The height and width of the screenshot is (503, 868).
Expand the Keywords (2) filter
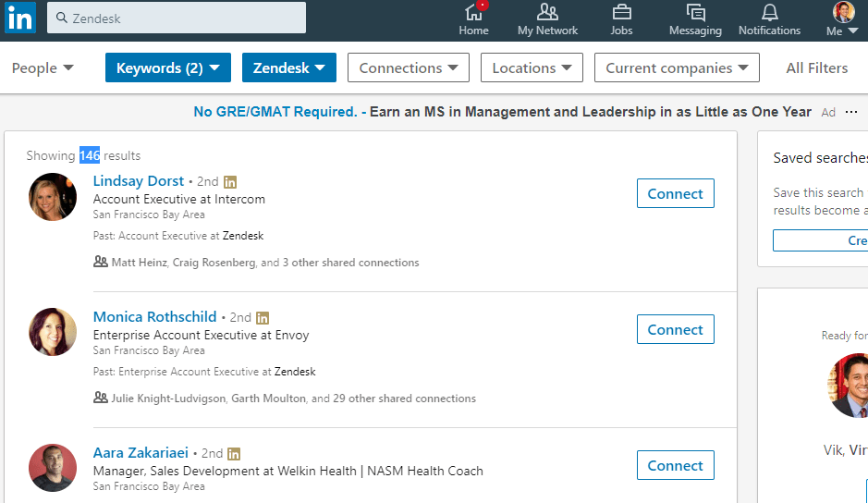[x=167, y=67]
